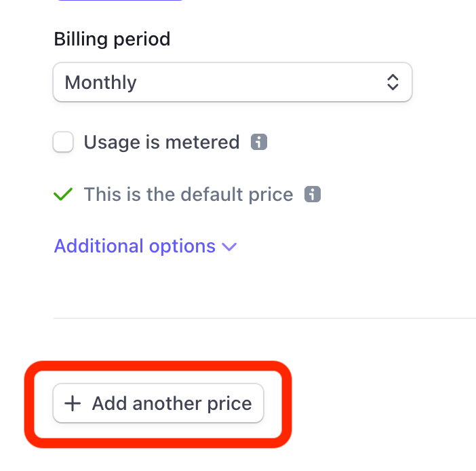Click the word 'price' in the Add button

pyautogui.click(x=229, y=404)
